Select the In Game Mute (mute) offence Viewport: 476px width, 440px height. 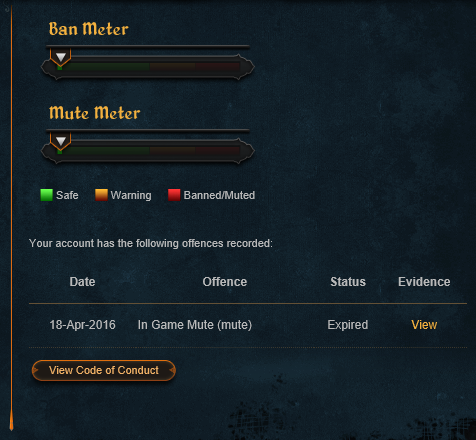click(195, 325)
